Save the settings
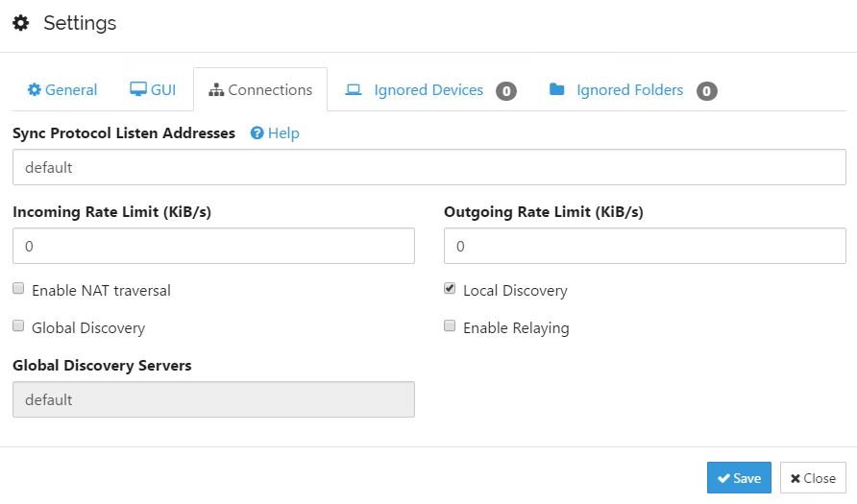This screenshot has width=857, height=504. coord(739,478)
